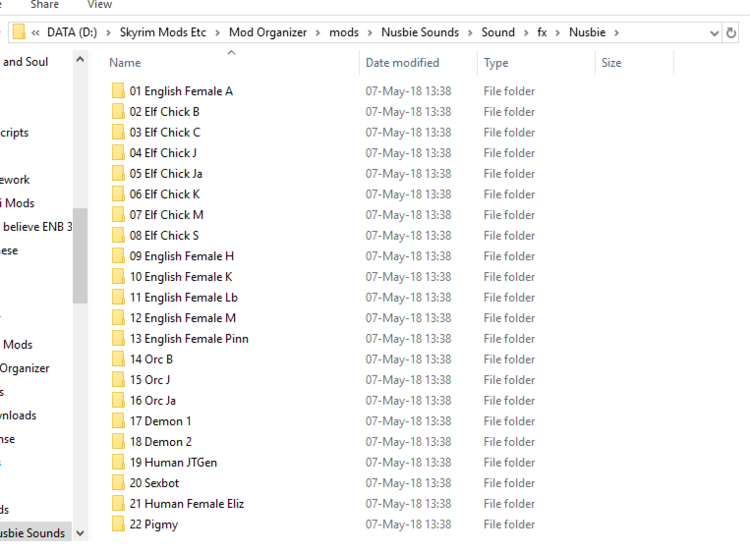Go to the fx breadcrumb folder
The width and height of the screenshot is (750, 552).
click(x=542, y=32)
